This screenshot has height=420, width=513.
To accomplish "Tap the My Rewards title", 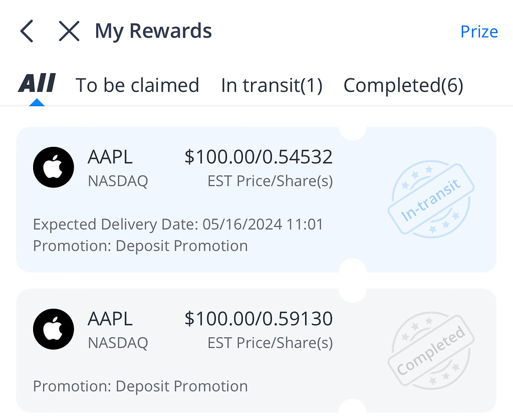I will pyautogui.click(x=153, y=31).
